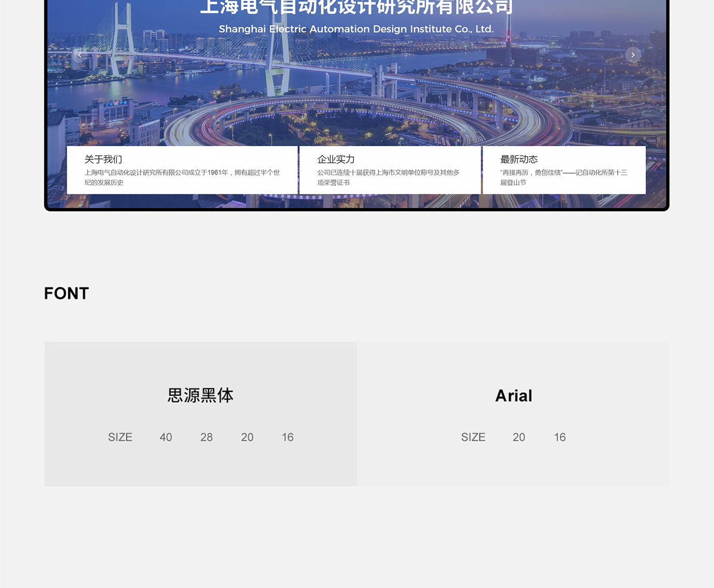Toggle font SIZE 40 option
Viewport: 714px width, 588px height.
pyautogui.click(x=166, y=437)
